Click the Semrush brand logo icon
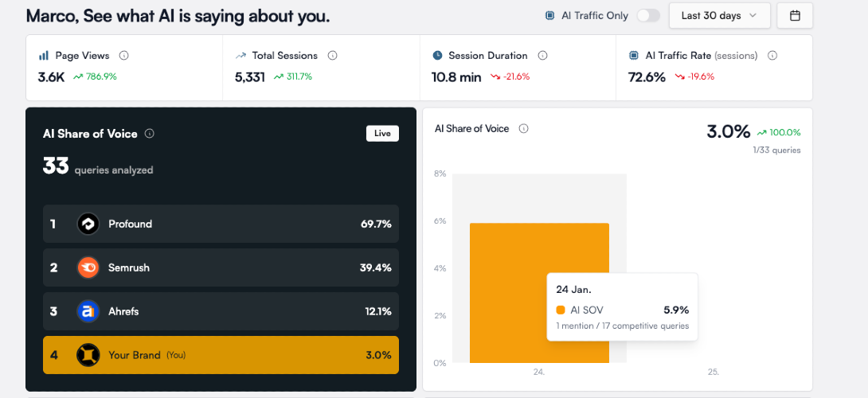 point(88,268)
